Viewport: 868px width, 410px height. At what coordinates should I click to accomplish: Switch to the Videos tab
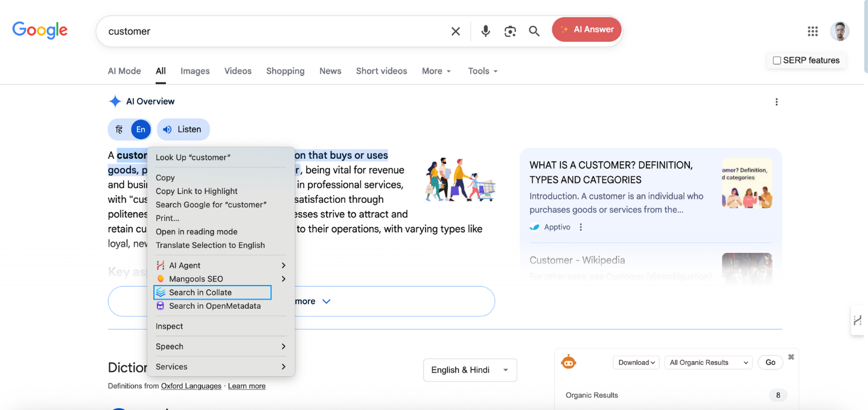pos(238,71)
